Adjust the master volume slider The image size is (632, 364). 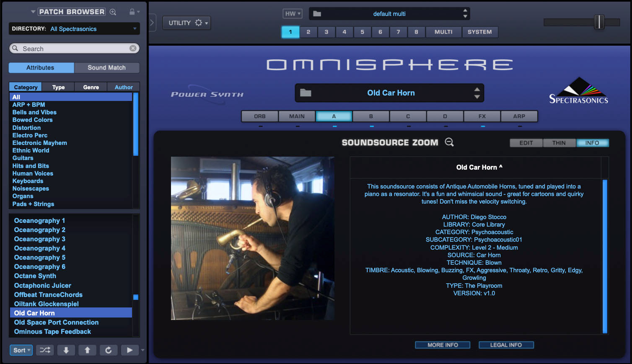[x=599, y=22]
